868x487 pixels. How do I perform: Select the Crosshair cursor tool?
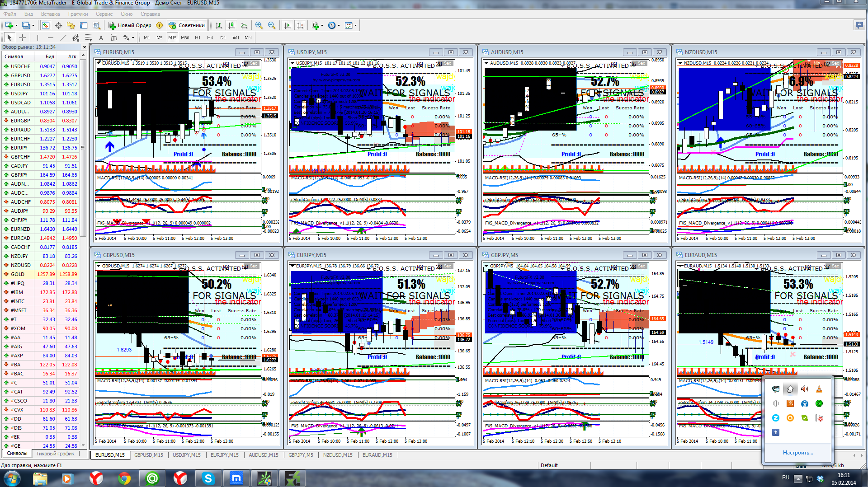22,37
